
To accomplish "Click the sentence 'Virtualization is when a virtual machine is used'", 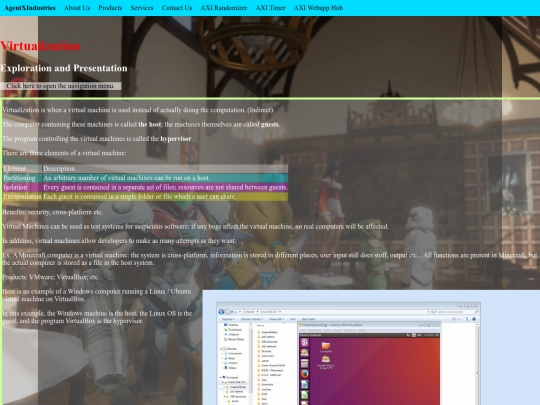I will (x=138, y=110).
